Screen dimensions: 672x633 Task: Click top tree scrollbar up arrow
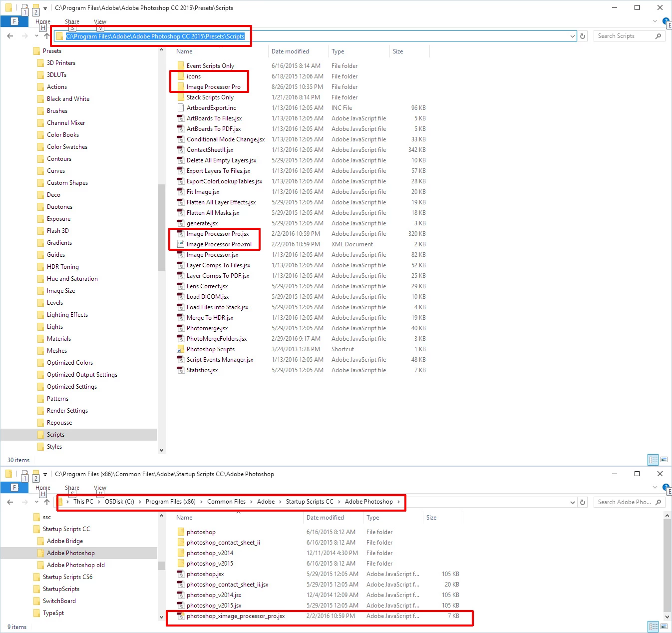click(161, 50)
